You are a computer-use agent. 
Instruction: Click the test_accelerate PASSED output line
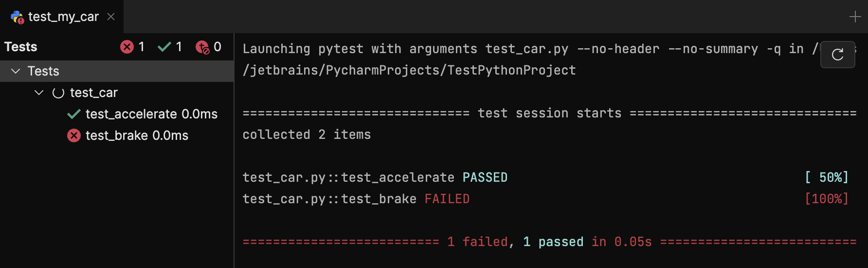pyautogui.click(x=375, y=177)
